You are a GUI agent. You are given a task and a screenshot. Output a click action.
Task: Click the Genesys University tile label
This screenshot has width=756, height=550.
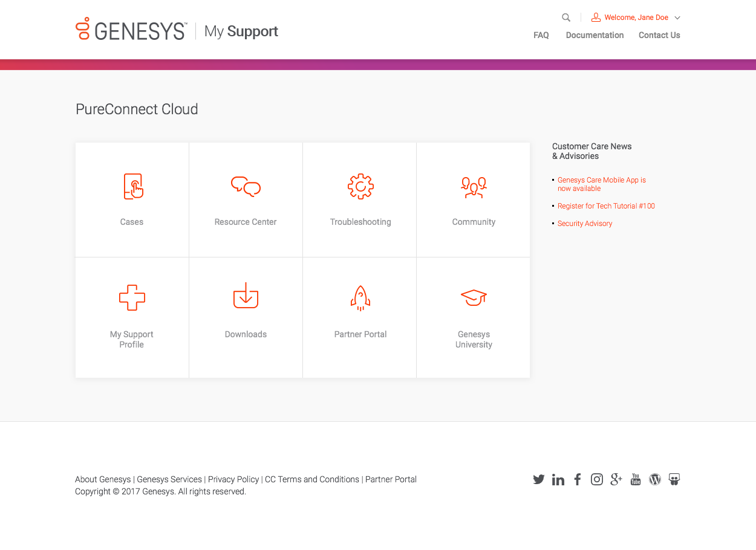(474, 339)
